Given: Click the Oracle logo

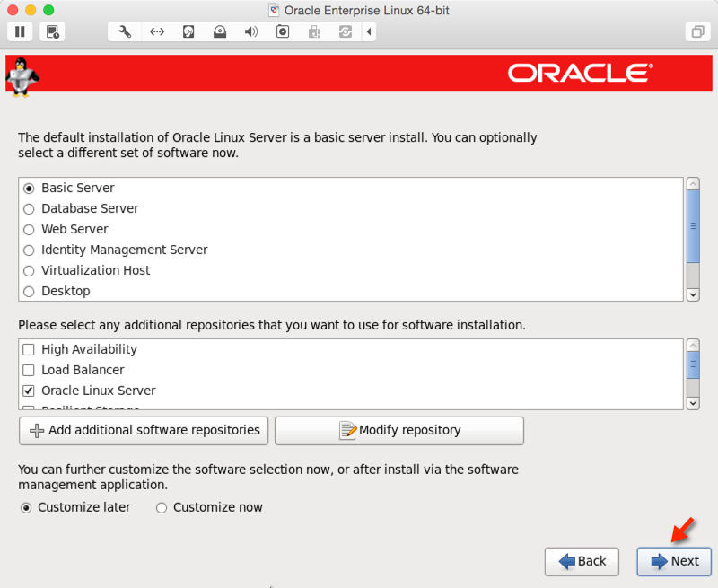Looking at the screenshot, I should point(580,74).
